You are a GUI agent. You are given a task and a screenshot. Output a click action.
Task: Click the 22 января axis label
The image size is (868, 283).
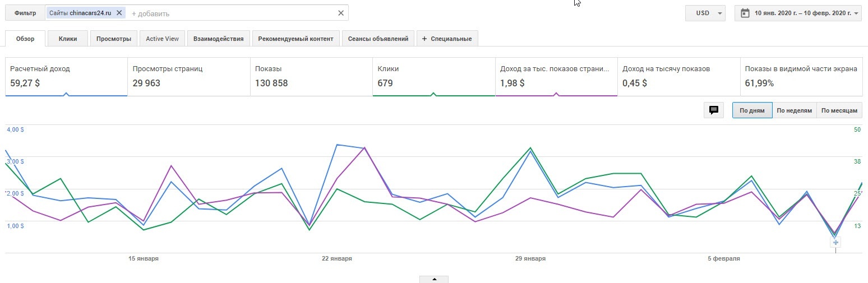pyautogui.click(x=337, y=259)
